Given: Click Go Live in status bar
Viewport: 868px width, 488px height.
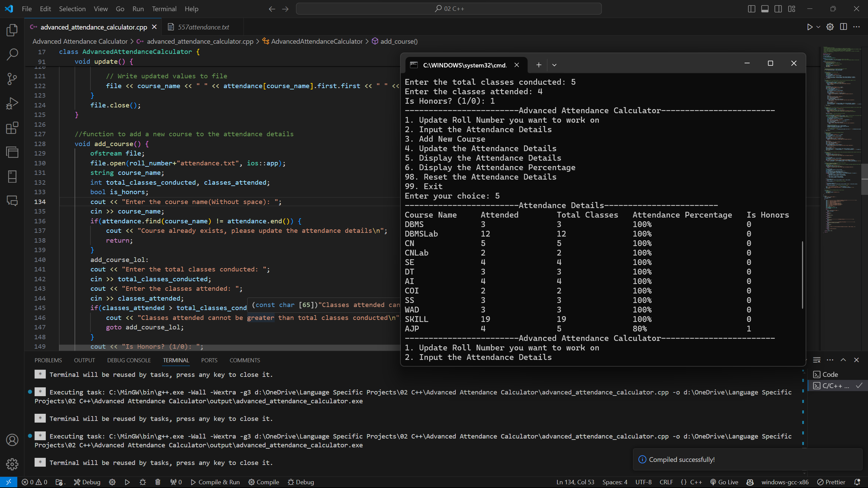Looking at the screenshot, I should pyautogui.click(x=724, y=482).
